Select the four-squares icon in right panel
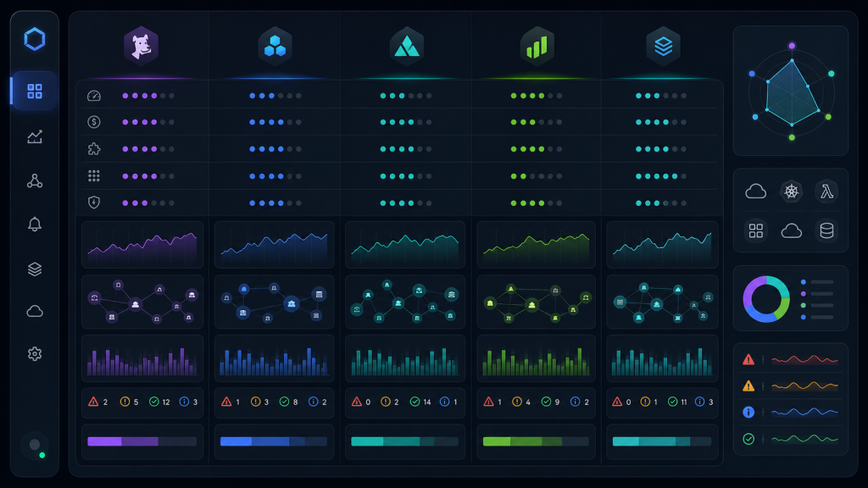Screen dimensions: 868x488 pyautogui.click(x=755, y=230)
